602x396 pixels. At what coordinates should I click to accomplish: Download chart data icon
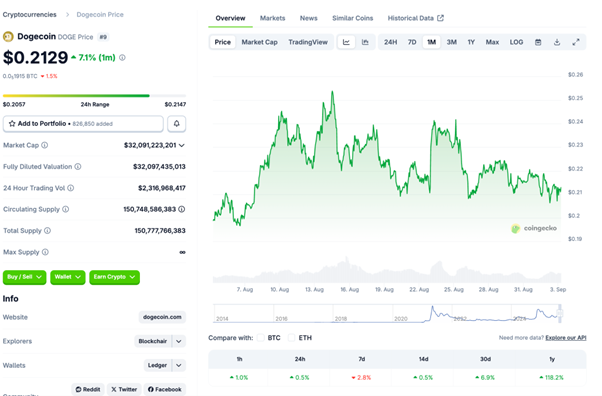pyautogui.click(x=557, y=42)
